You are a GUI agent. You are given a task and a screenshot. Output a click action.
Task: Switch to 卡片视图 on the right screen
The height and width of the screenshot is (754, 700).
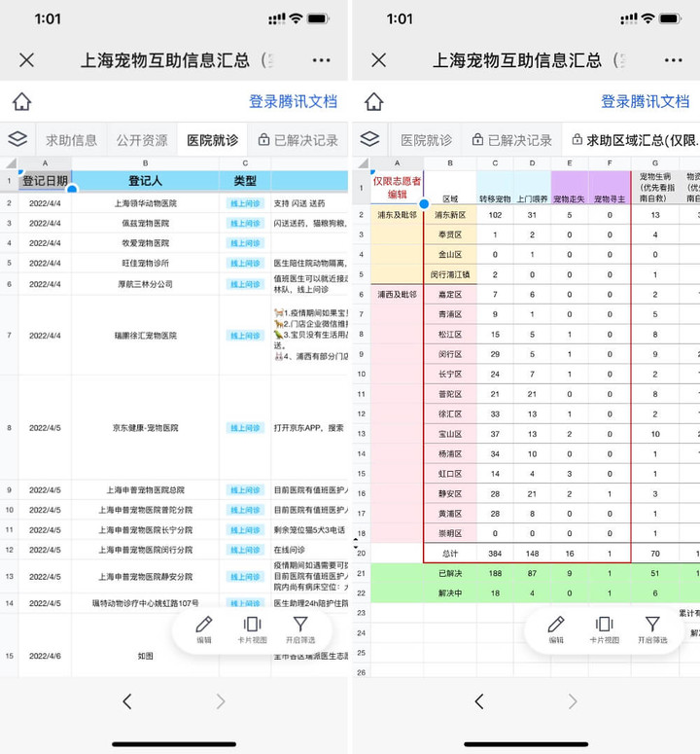[x=605, y=629]
